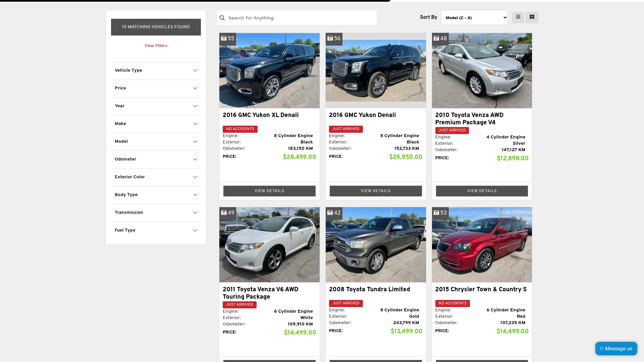The height and width of the screenshot is (362, 644).
Task: Open the 49 photos badge on 2011 Venza
Action: (228, 213)
